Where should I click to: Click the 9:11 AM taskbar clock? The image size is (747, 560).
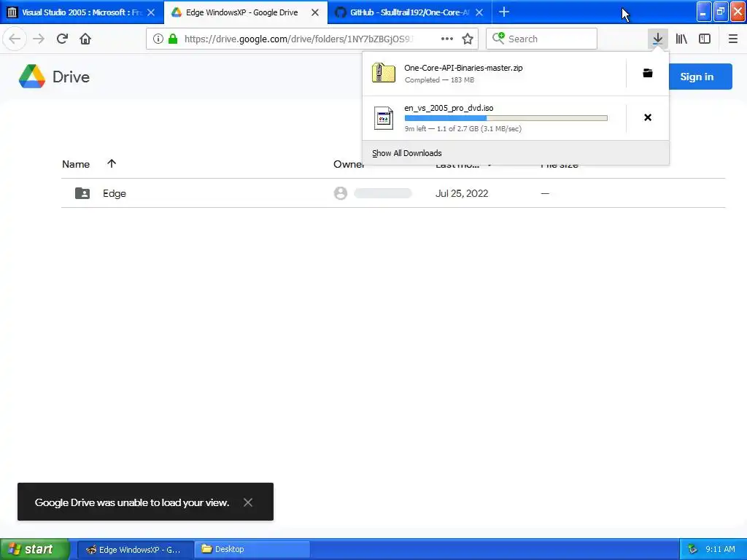point(720,550)
